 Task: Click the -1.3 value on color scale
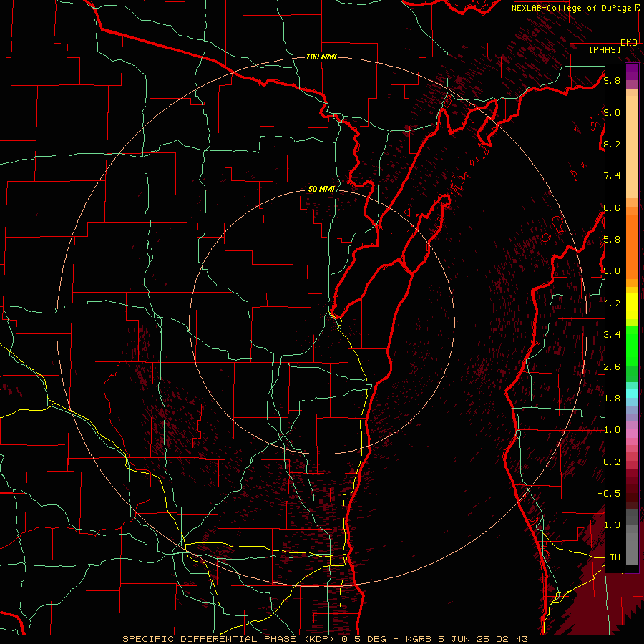pyautogui.click(x=609, y=525)
